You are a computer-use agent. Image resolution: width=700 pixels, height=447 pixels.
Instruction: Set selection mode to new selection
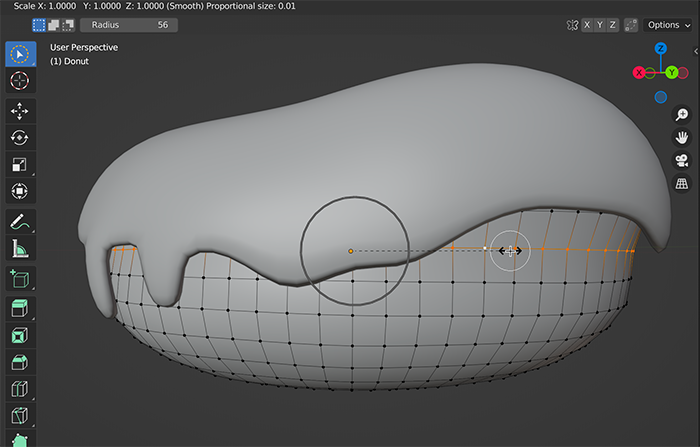tap(39, 25)
